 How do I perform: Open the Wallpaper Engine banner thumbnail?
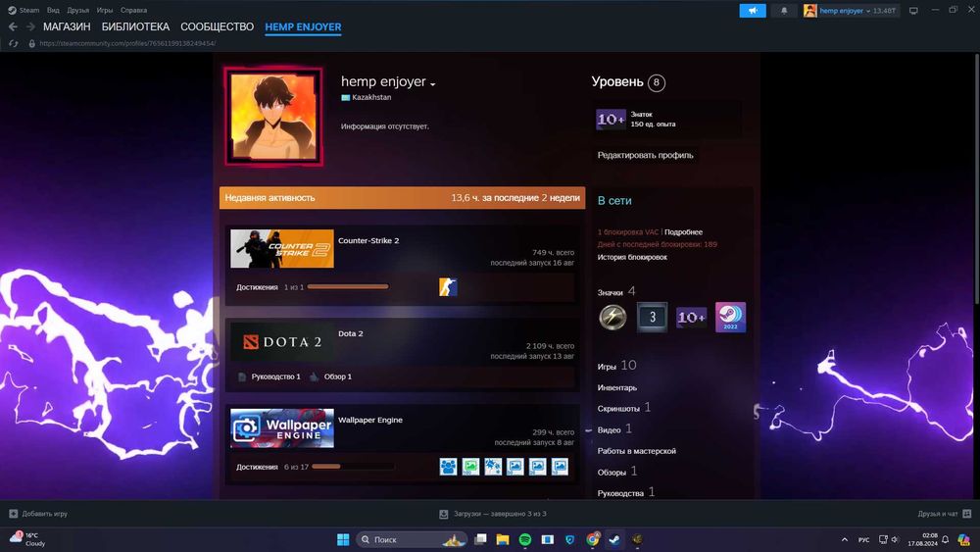282,428
